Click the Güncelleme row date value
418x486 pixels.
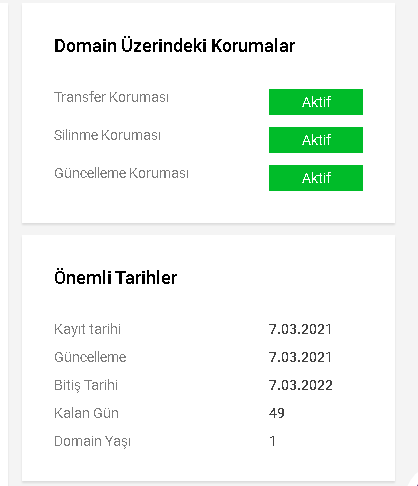point(300,357)
